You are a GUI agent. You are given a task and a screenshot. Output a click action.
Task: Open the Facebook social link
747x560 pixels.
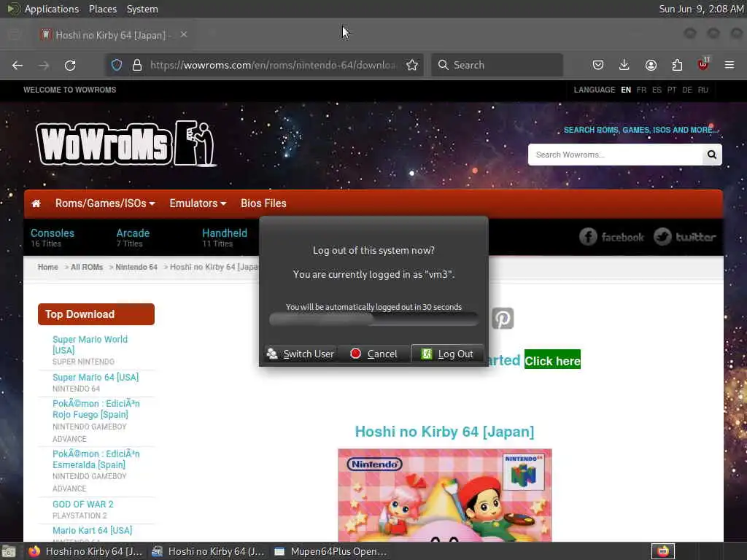[x=611, y=237]
